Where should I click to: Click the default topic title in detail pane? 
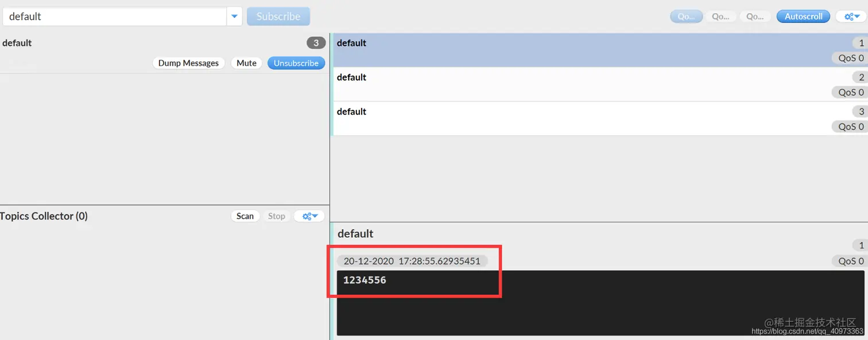click(x=355, y=233)
